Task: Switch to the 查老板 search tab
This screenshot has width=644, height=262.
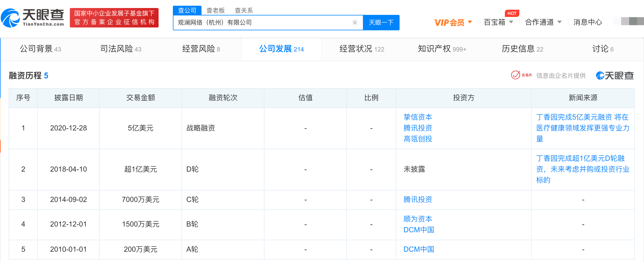Action: point(216,10)
